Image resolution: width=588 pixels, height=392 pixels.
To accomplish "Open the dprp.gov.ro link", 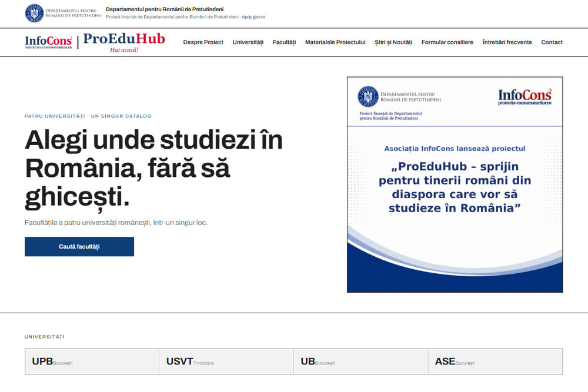I will point(253,17).
